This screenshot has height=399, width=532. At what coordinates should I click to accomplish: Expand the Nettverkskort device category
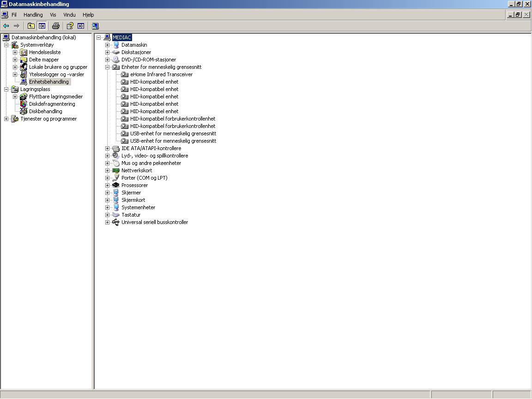click(107, 170)
